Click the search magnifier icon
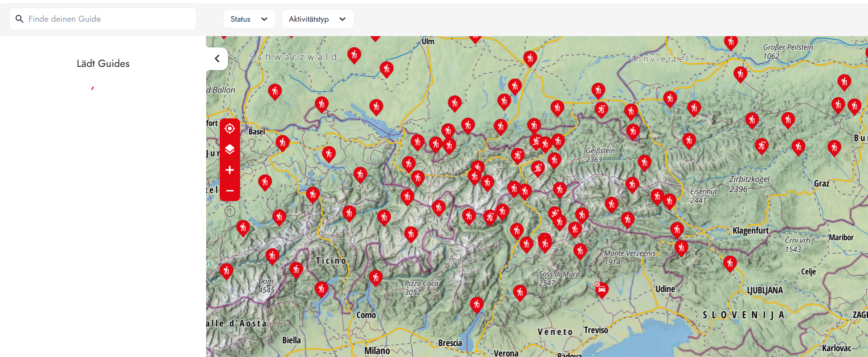Image resolution: width=868 pixels, height=357 pixels. [19, 19]
